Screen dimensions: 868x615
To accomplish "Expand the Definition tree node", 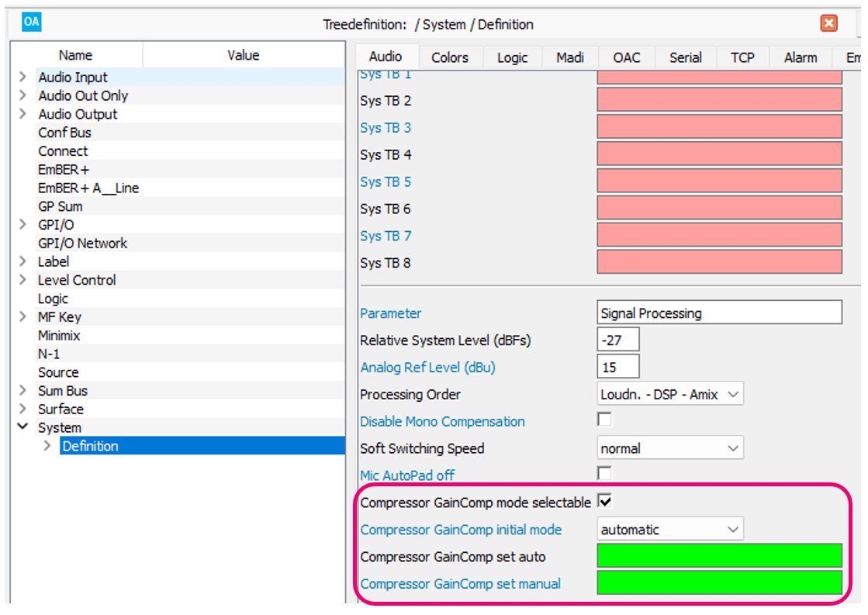I will tap(47, 446).
